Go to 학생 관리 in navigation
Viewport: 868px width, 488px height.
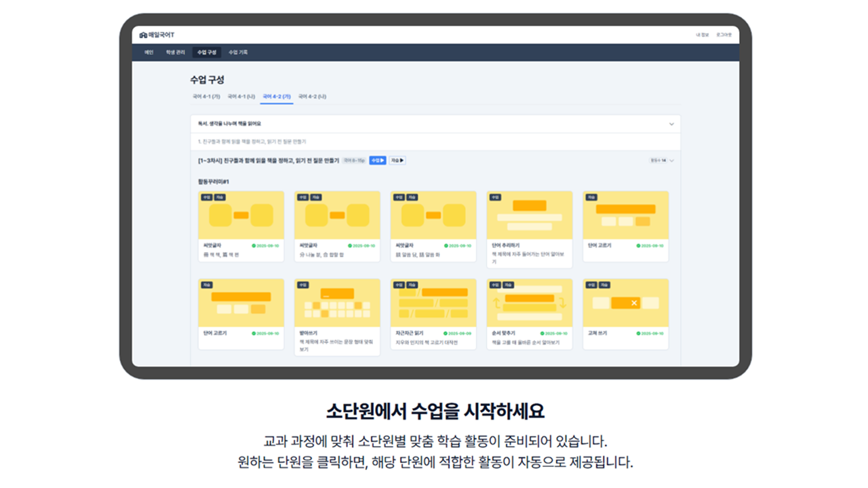(x=175, y=52)
